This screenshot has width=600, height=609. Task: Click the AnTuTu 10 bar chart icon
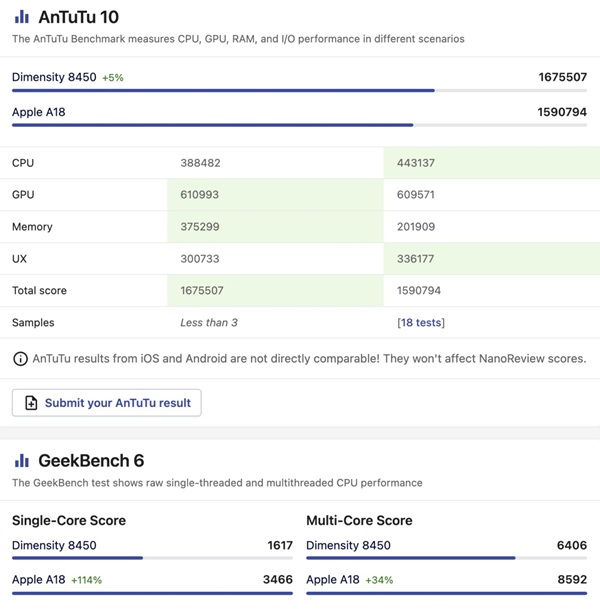click(x=21, y=17)
